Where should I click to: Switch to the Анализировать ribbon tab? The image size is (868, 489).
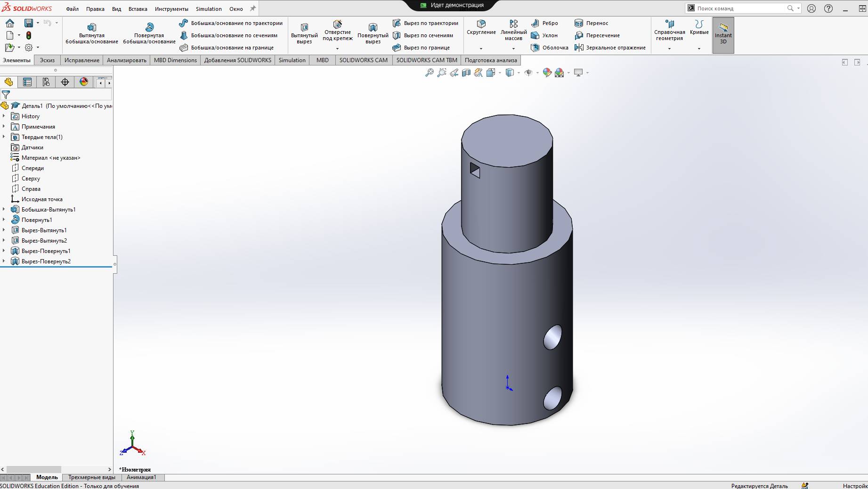(x=126, y=60)
